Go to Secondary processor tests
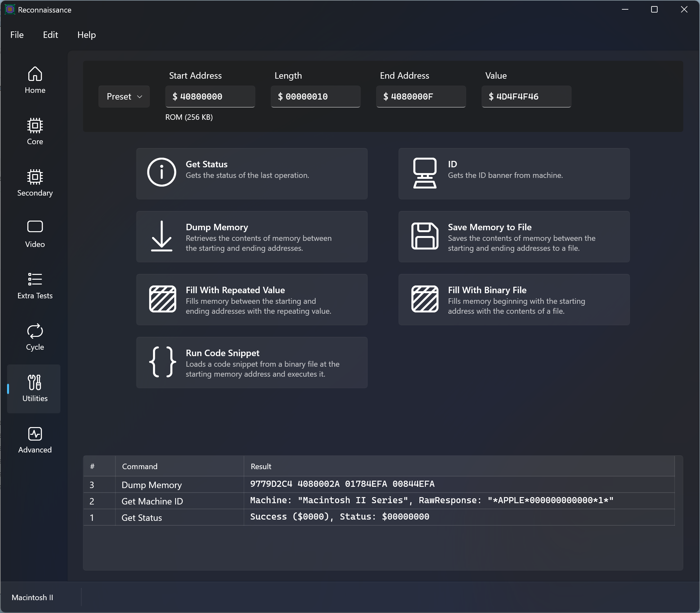700x613 pixels. [35, 183]
